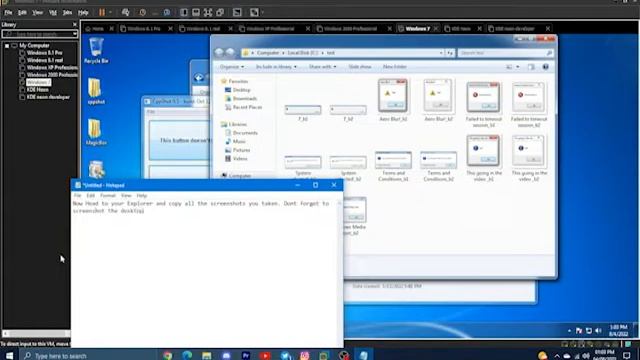The height and width of the screenshot is (360, 640).
Task: Pause the virtual machine from the toolbar
Action: (102, 13)
